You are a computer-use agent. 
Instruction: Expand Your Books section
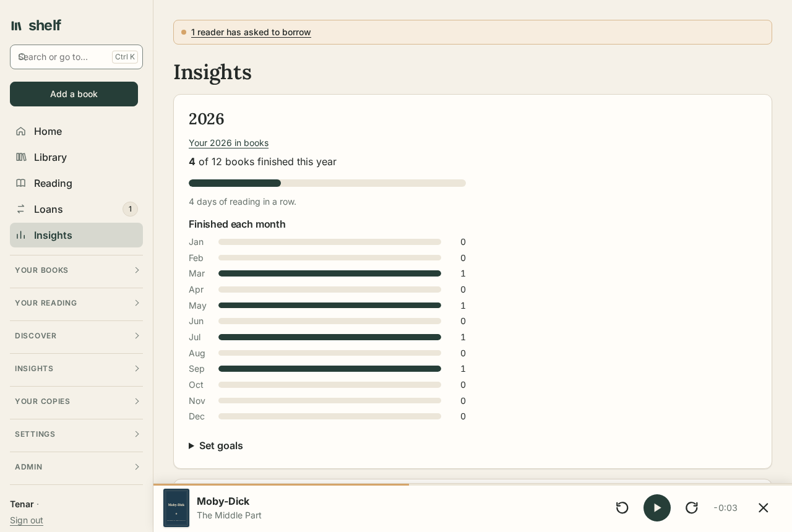click(x=76, y=270)
